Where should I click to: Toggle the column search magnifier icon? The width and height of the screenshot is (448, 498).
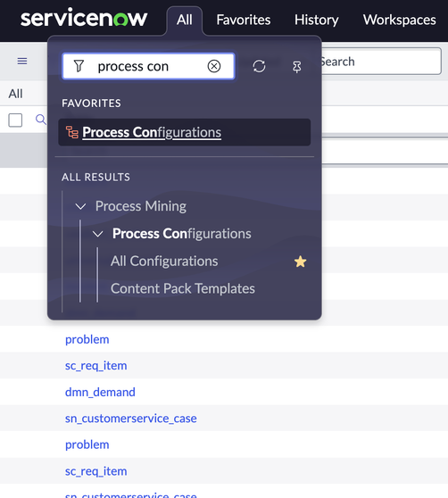[41, 120]
